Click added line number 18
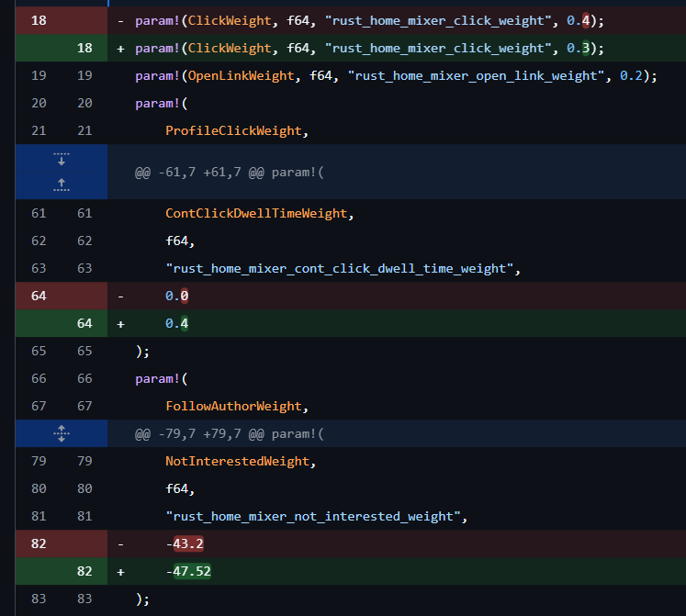The image size is (686, 616). (84, 48)
